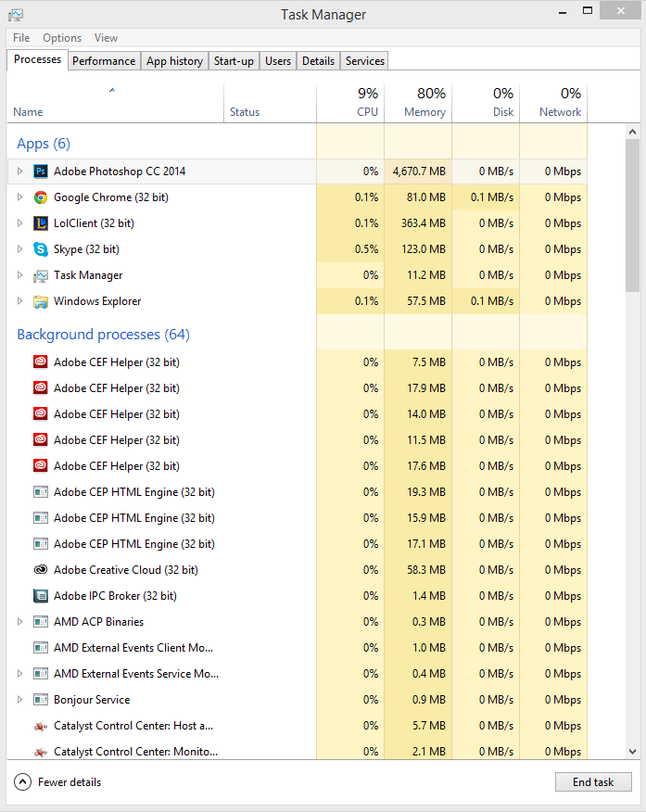Sort by the Memory column header

click(418, 104)
